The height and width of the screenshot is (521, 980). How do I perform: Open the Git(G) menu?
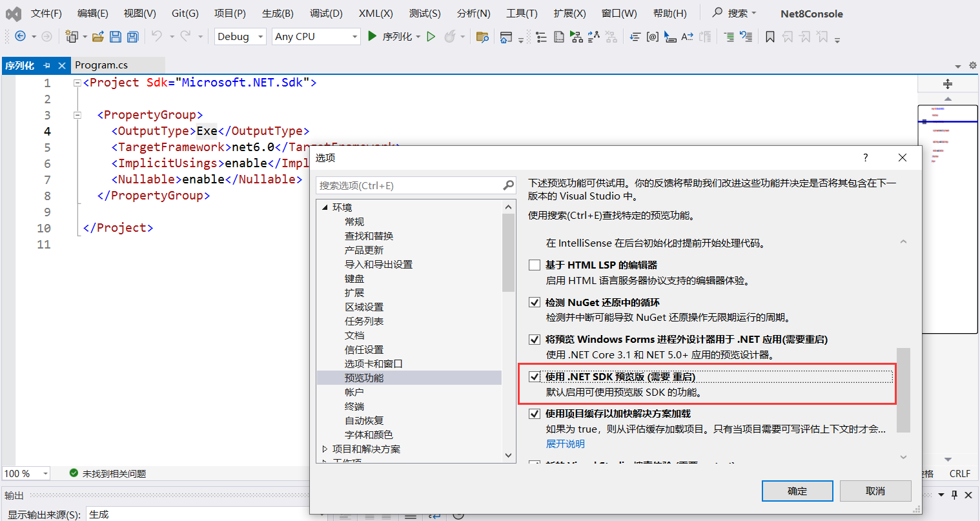pyautogui.click(x=185, y=13)
